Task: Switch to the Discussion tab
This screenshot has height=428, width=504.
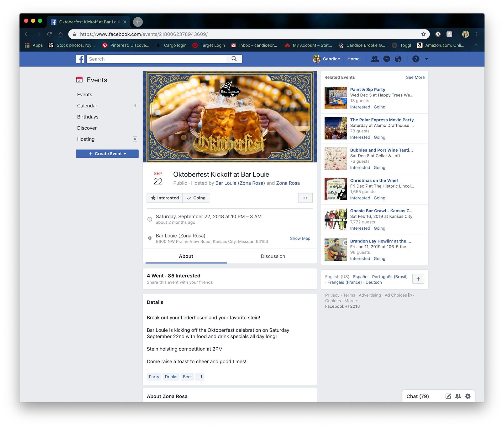Action: pos(273,256)
